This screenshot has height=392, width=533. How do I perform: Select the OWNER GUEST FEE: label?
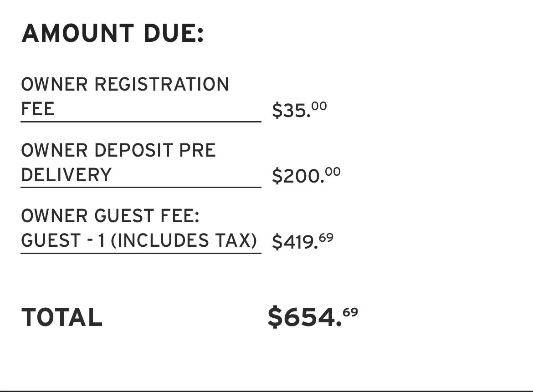point(110,216)
